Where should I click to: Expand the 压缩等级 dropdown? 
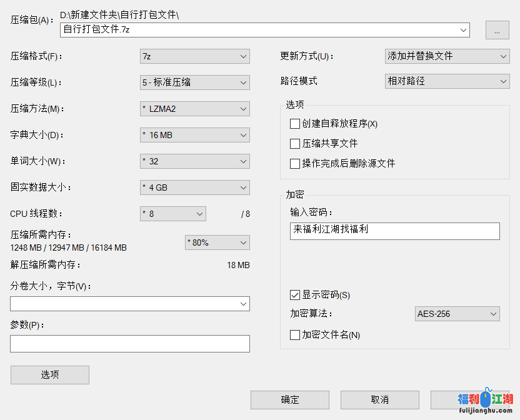coord(194,82)
